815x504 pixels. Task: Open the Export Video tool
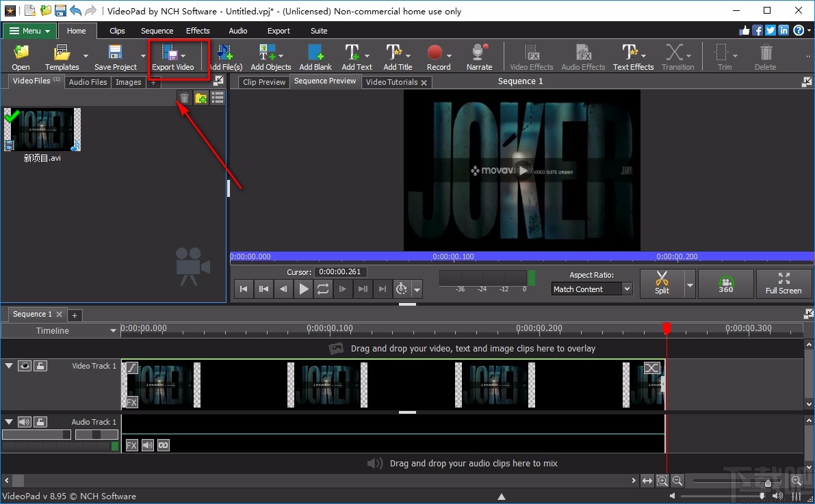(x=173, y=56)
